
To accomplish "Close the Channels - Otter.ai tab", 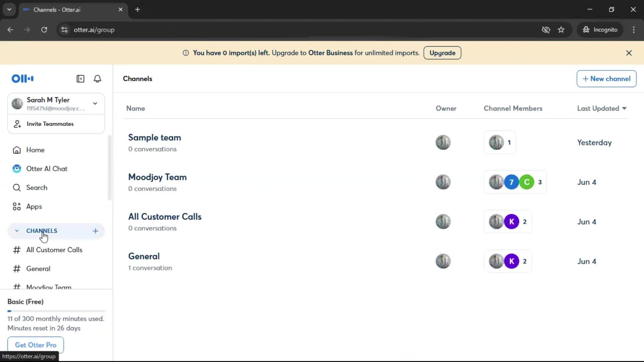I will click(120, 9).
